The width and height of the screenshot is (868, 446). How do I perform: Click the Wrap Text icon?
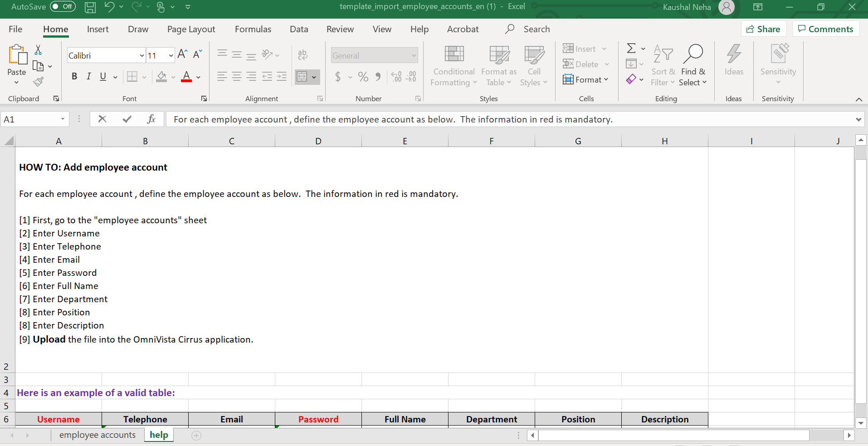tap(302, 55)
